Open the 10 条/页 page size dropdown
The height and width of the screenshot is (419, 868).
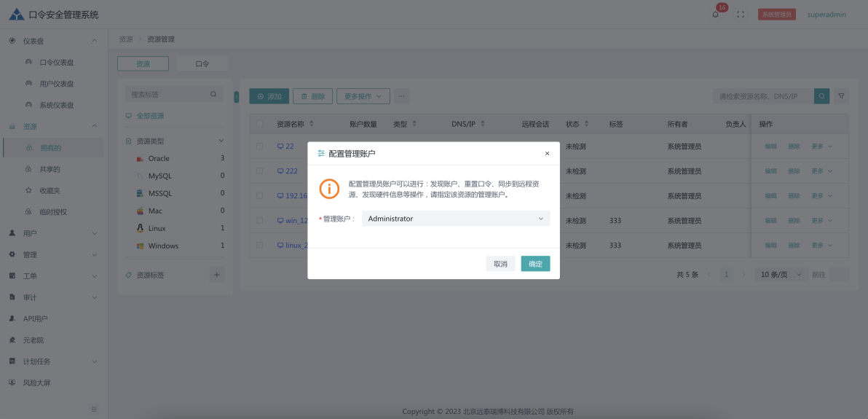(780, 275)
